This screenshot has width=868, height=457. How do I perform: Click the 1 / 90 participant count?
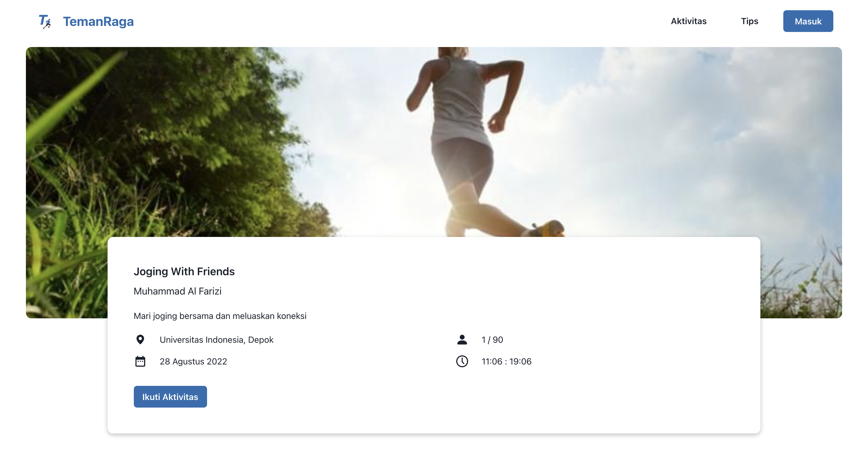[492, 340]
